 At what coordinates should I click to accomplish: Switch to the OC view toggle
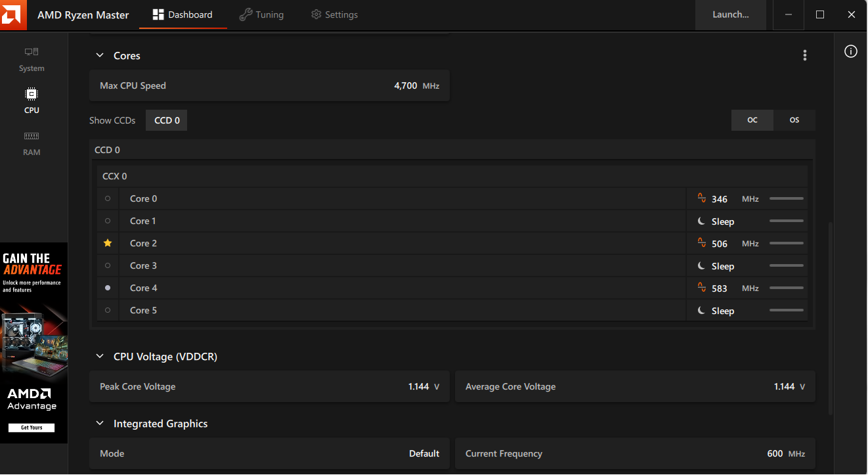[752, 120]
